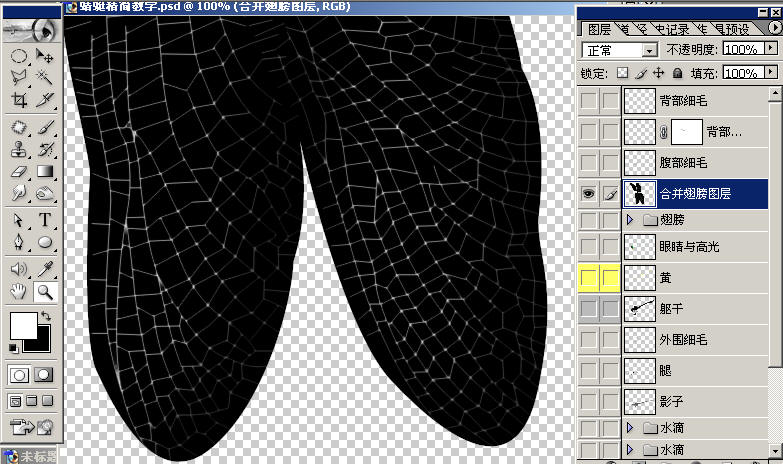Show the 背部细毛 layer

(589, 101)
